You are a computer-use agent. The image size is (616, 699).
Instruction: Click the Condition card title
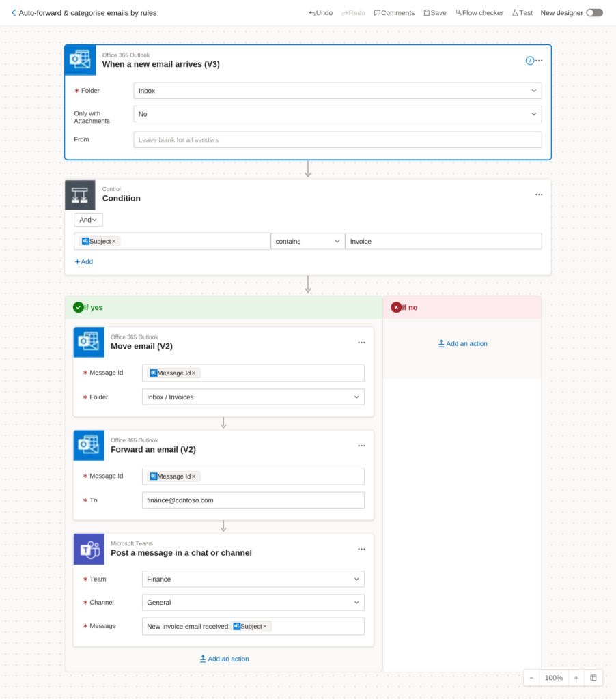point(122,199)
